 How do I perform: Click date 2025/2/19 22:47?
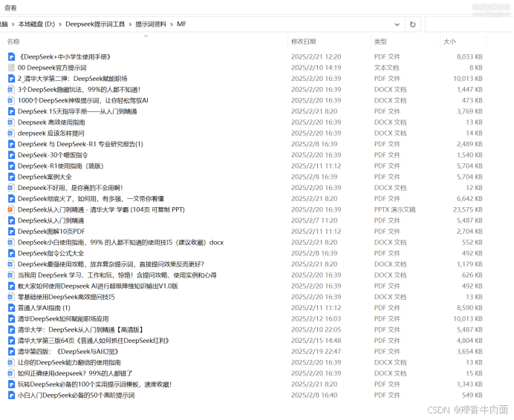[316, 352]
